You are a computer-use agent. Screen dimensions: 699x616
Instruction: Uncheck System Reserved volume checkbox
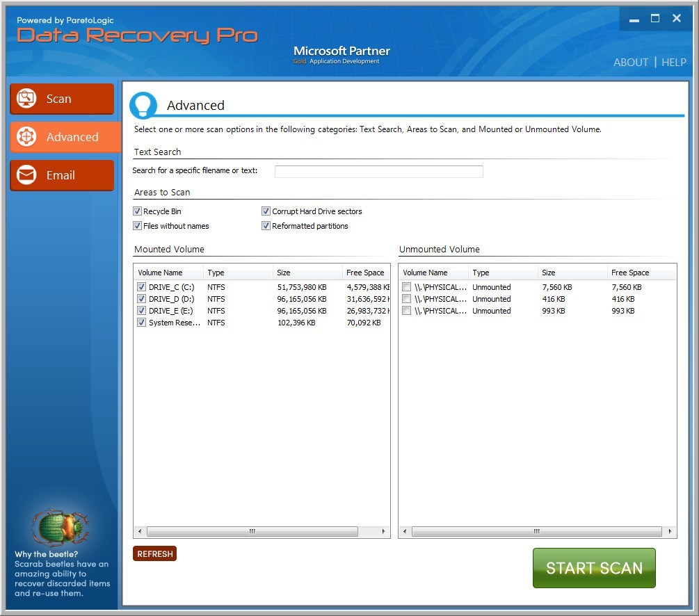tap(141, 323)
